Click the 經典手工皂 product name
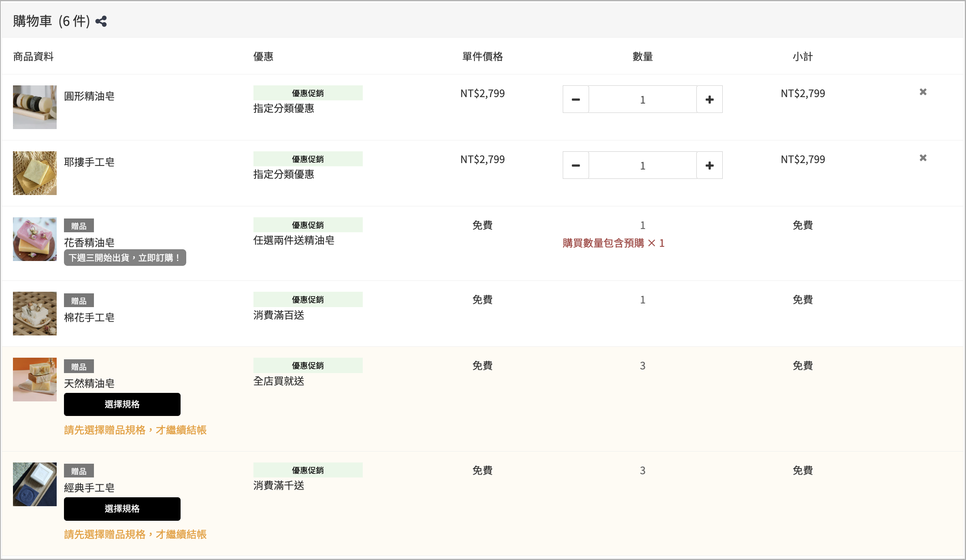 click(x=89, y=488)
